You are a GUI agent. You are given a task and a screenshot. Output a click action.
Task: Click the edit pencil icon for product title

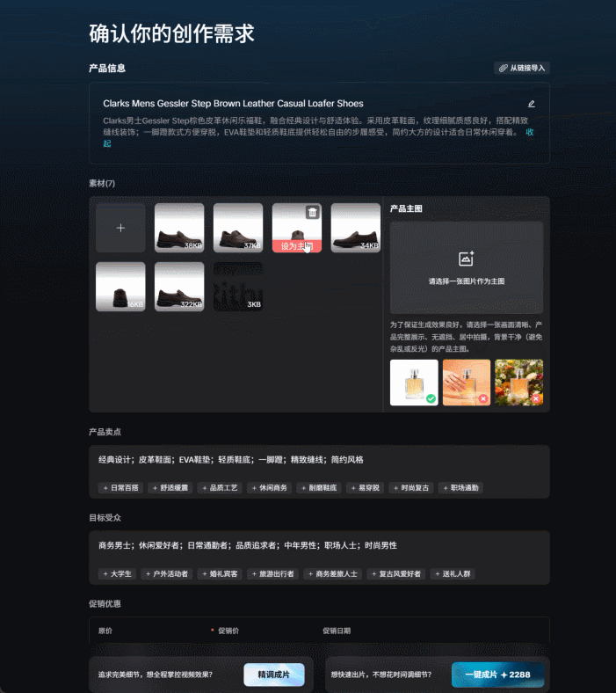[532, 104]
